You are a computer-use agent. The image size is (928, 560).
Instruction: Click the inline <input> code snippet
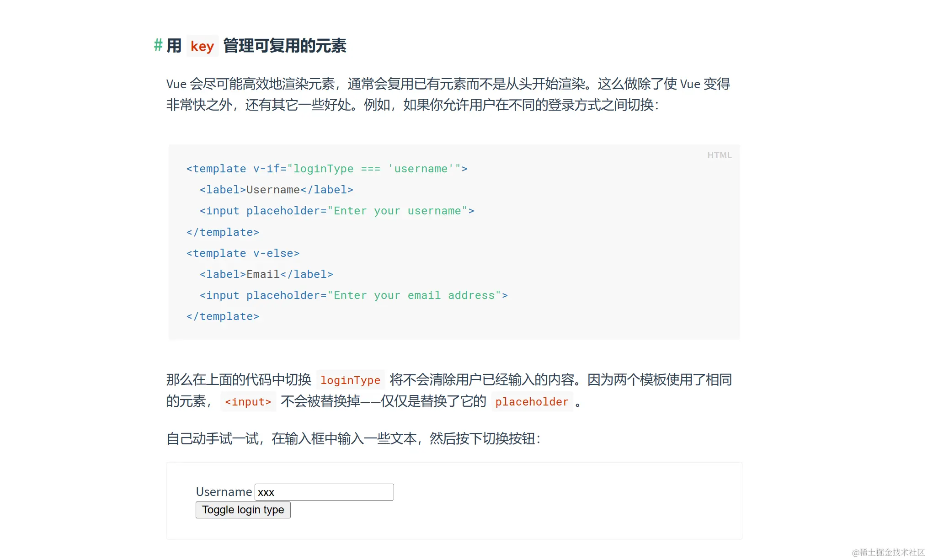(248, 402)
